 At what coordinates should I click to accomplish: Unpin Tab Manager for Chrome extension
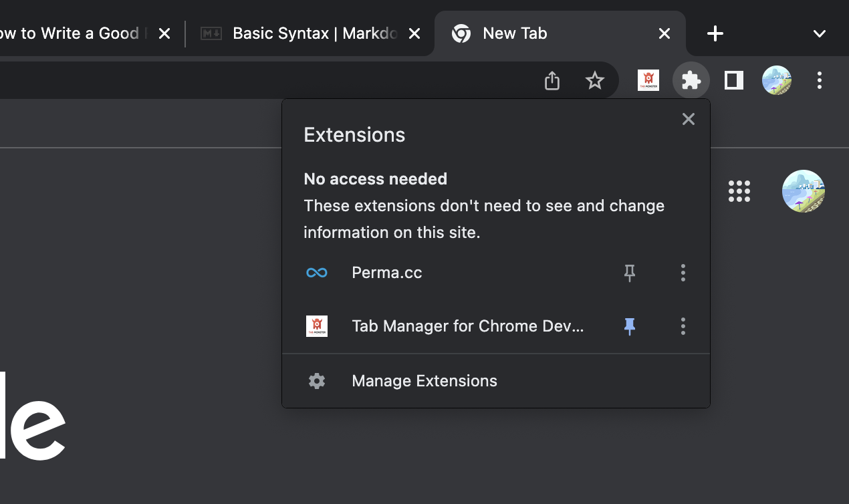[629, 326]
